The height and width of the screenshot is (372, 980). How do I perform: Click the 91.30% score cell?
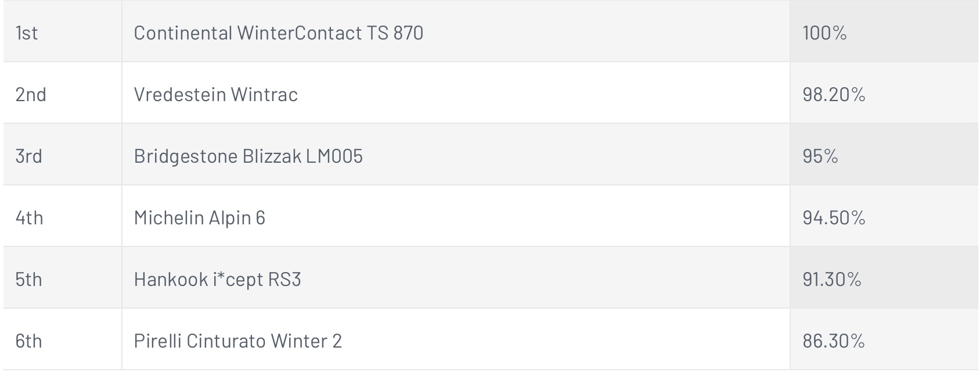tap(884, 278)
